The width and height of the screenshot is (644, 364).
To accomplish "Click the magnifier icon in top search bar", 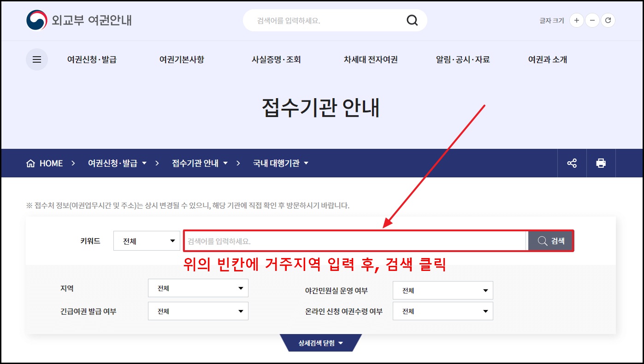I will pos(412,20).
